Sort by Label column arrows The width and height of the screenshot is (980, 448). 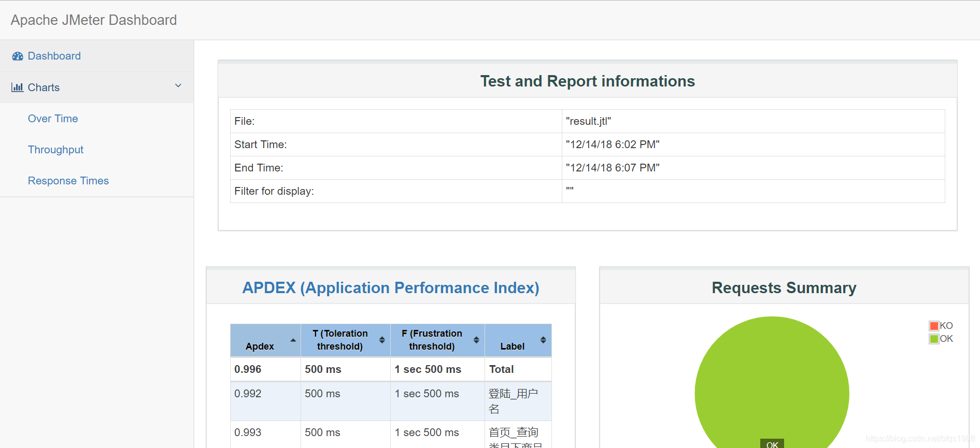(543, 340)
